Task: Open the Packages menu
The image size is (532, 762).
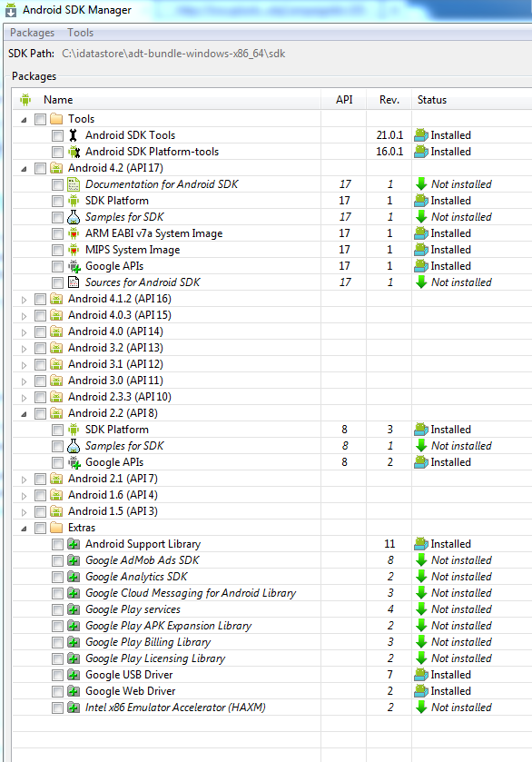Action: point(32,33)
